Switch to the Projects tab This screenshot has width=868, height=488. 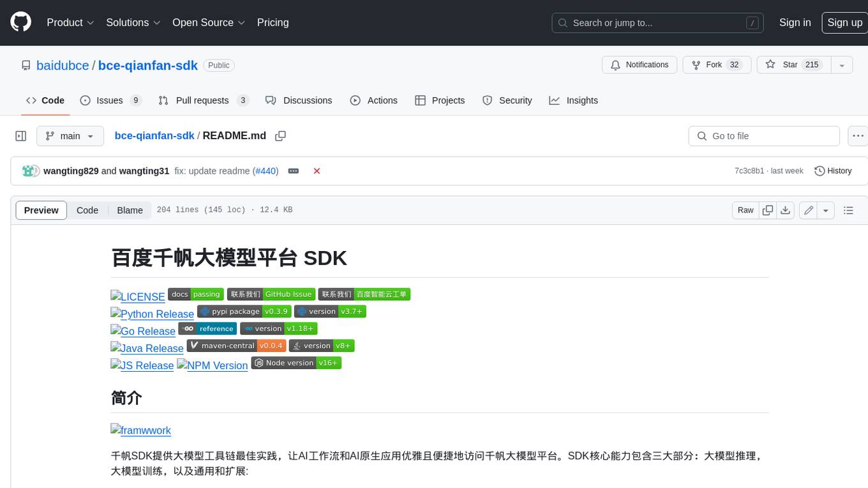(x=440, y=100)
